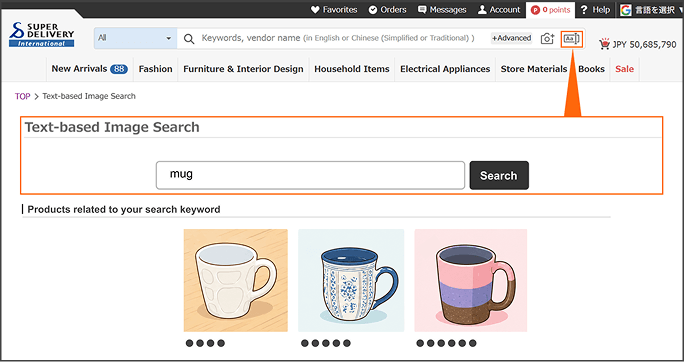Open Furniture & Interior Design category
Image resolution: width=684 pixels, height=362 pixels.
[243, 69]
